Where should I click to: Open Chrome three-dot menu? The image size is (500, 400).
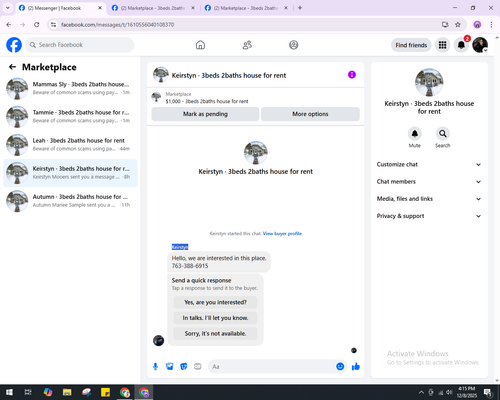491,25
